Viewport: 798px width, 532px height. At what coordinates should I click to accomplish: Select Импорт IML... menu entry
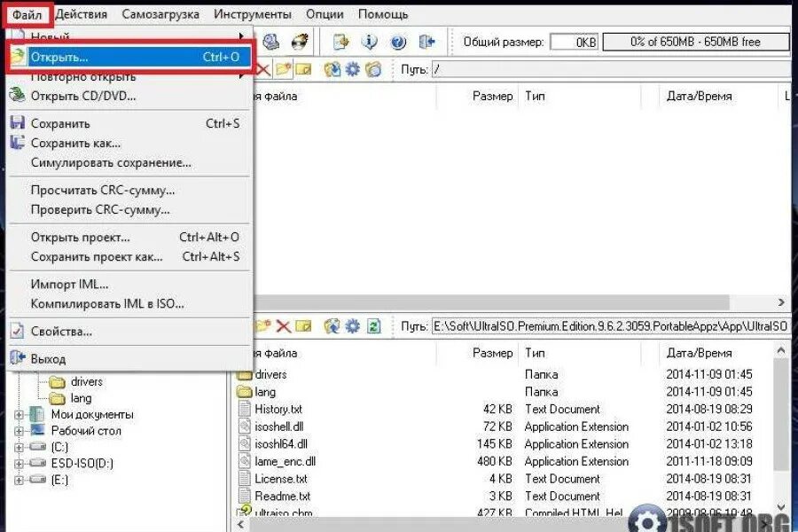[129, 284]
